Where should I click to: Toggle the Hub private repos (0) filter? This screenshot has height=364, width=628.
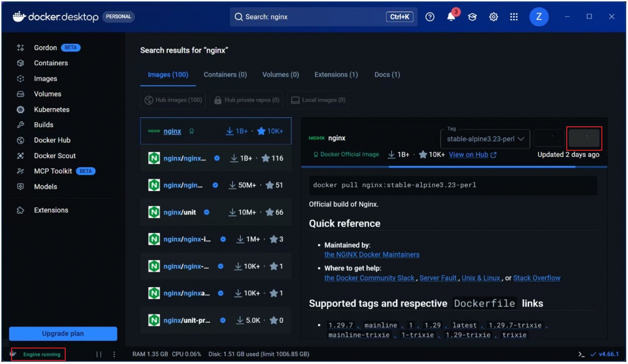247,100
